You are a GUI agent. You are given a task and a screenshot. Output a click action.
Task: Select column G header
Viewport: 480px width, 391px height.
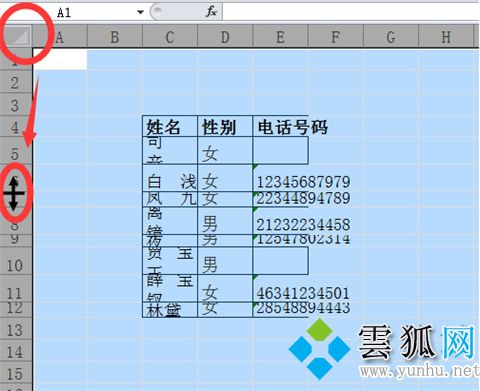click(x=391, y=37)
